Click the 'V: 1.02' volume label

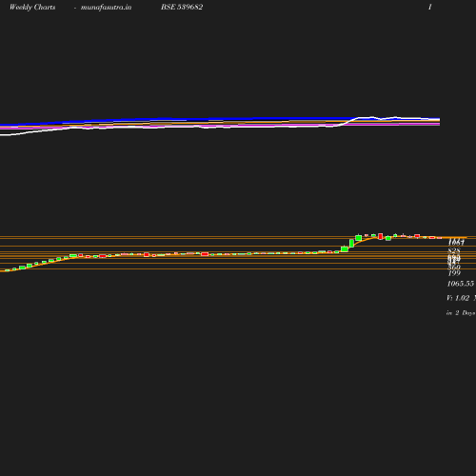458,298
